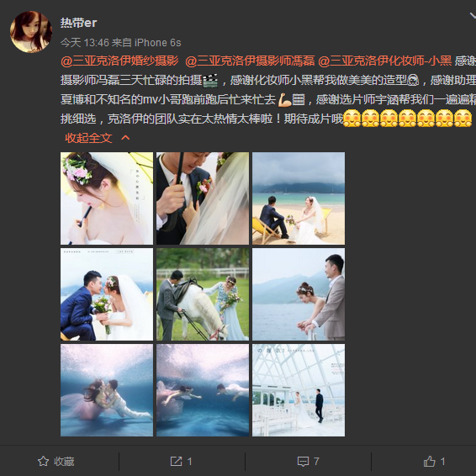The width and height of the screenshot is (476, 476).
Task: Collapse full text with 收起全文
Action: pos(88,138)
